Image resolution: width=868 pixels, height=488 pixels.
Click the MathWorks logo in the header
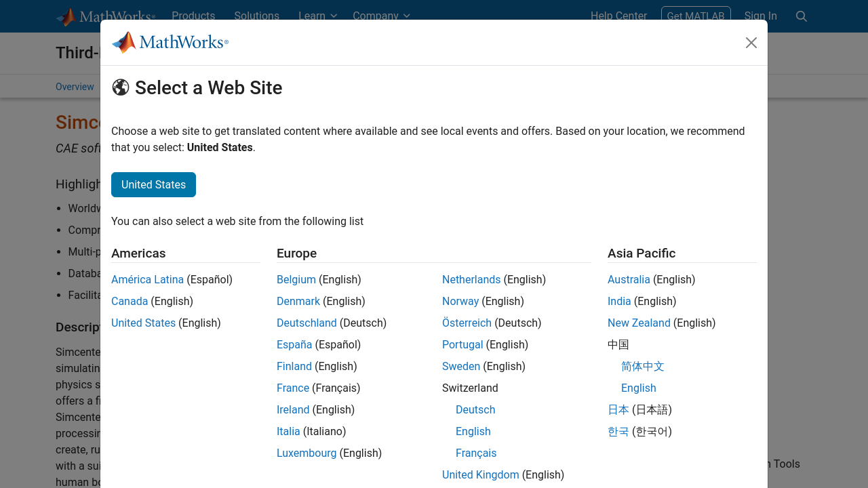click(105, 16)
